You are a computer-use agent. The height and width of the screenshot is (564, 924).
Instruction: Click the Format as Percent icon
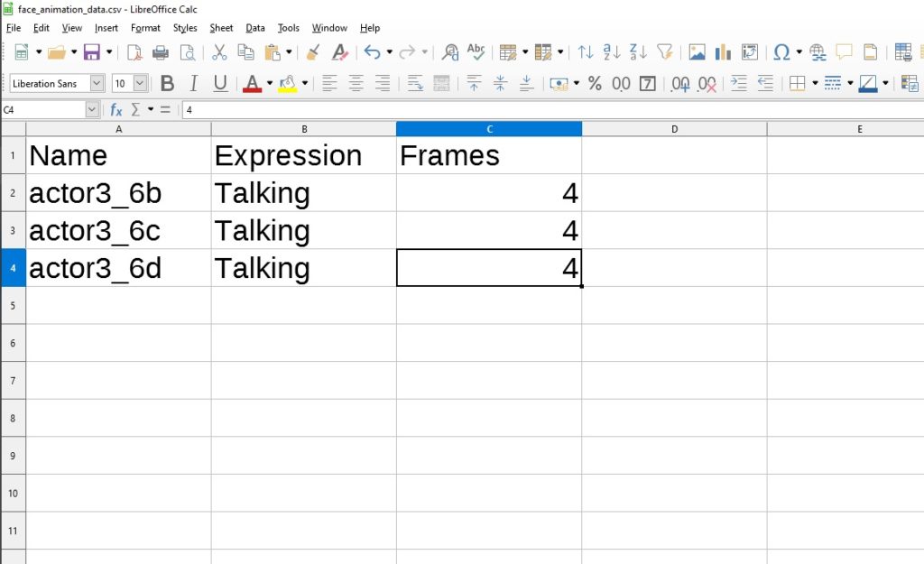click(x=595, y=84)
